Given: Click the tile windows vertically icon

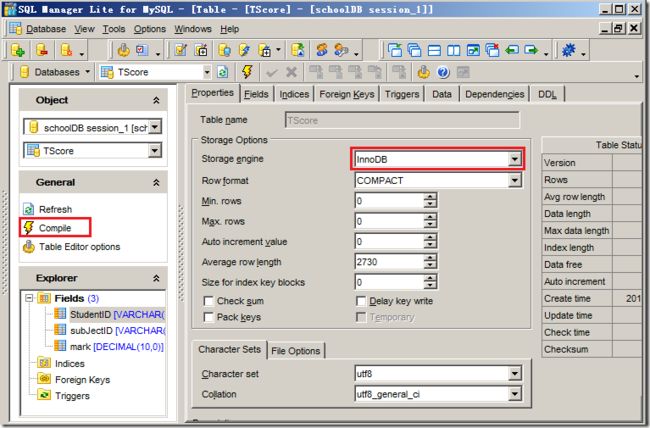Looking at the screenshot, I should tap(453, 50).
